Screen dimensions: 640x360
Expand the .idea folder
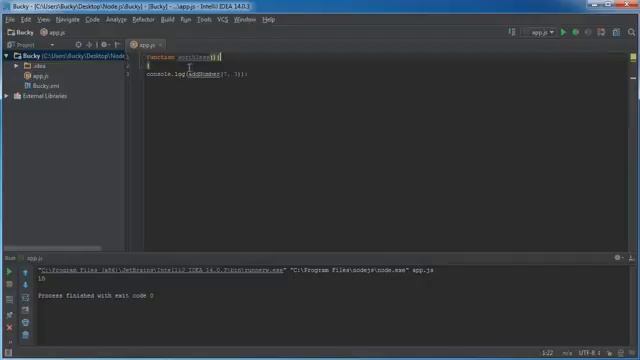16,66
